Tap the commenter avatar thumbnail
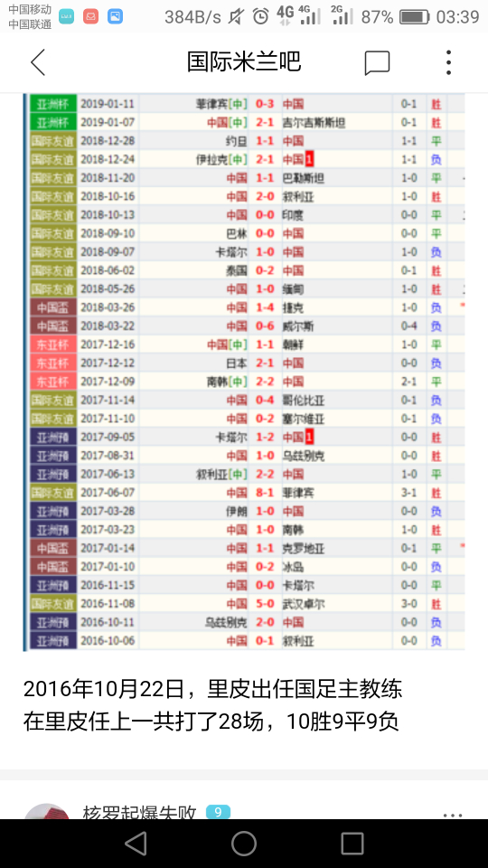This screenshot has width=488, height=868. (x=48, y=812)
